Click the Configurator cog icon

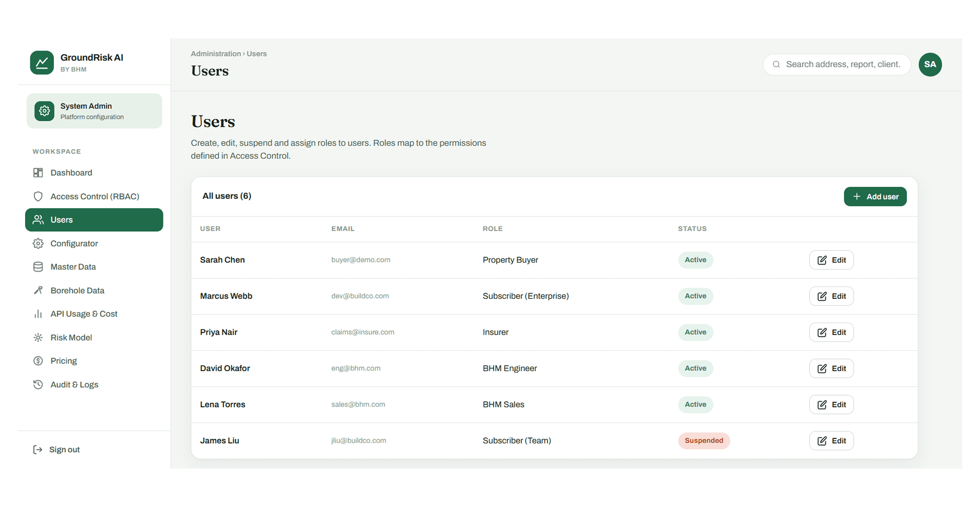tap(38, 244)
